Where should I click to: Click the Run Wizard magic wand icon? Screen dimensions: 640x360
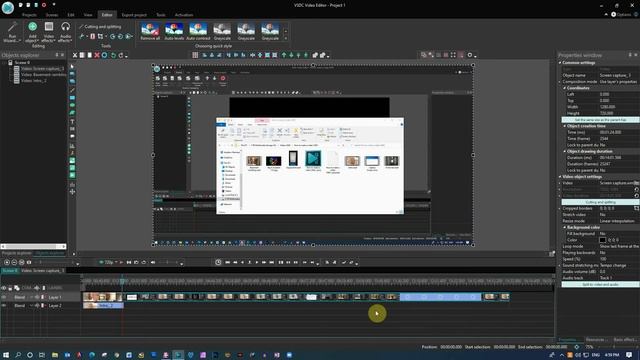(x=12, y=28)
